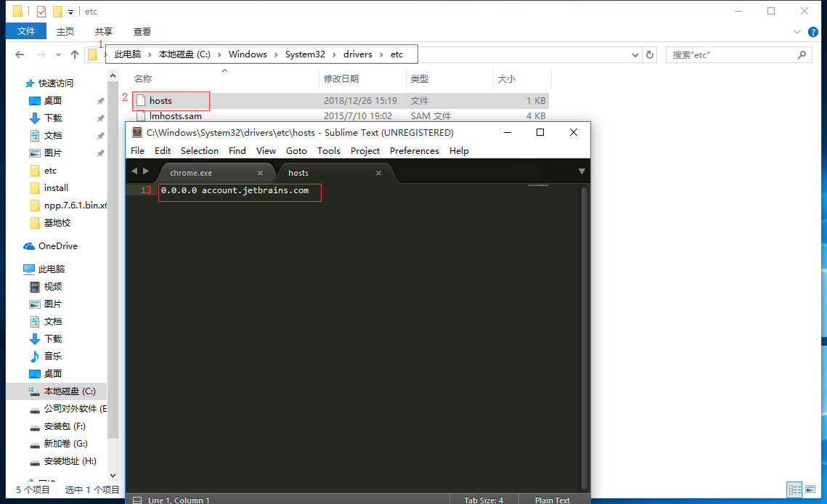Click the Sublime Text app icon in title bar
The height and width of the screenshot is (504, 827).
(137, 132)
